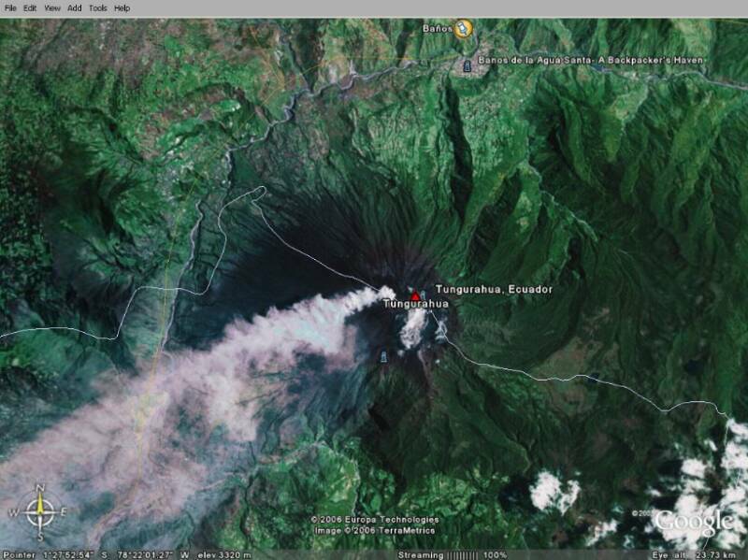The height and width of the screenshot is (560, 748).
Task: Click the blue placemark near the volcano summit
Action: pos(424,294)
